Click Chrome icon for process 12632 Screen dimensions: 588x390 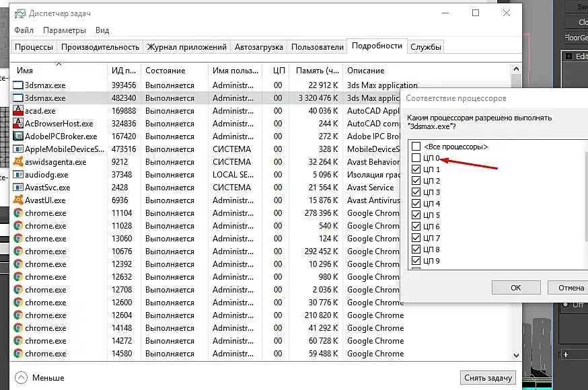18,276
